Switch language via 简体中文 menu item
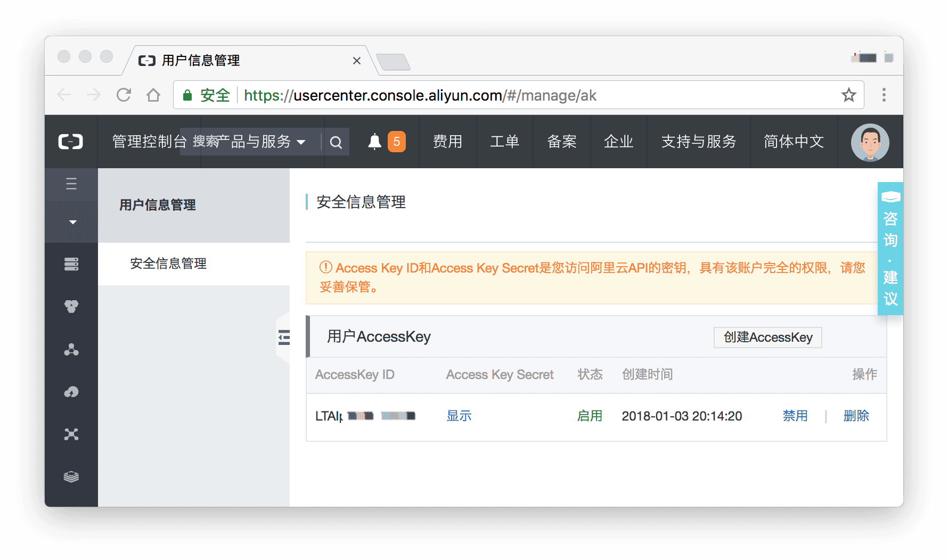This screenshot has height=560, width=948. 793,142
